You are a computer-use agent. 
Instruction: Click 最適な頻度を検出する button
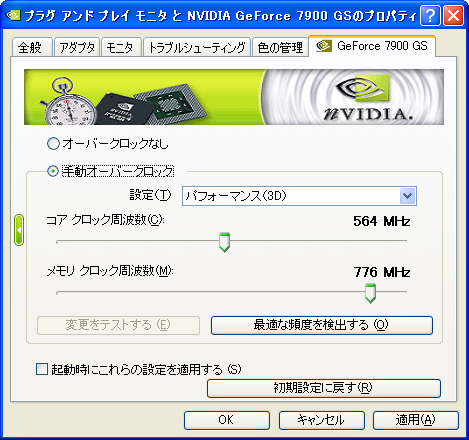click(322, 325)
